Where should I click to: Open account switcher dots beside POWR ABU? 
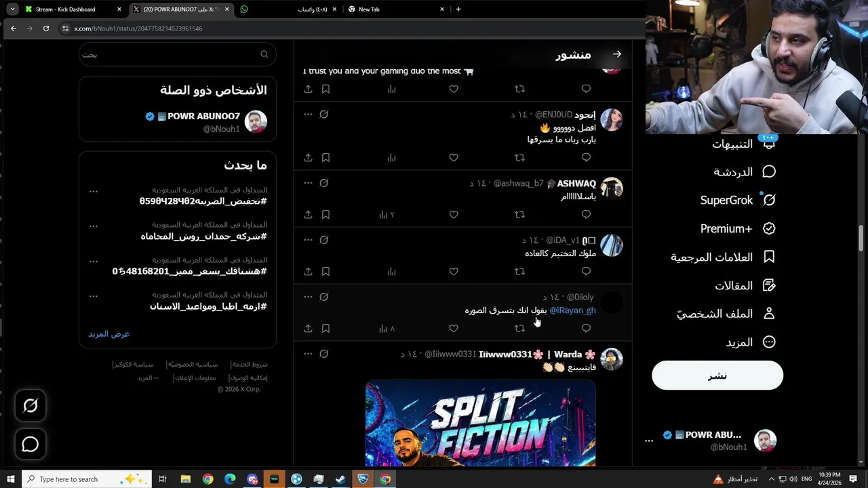coord(649,441)
